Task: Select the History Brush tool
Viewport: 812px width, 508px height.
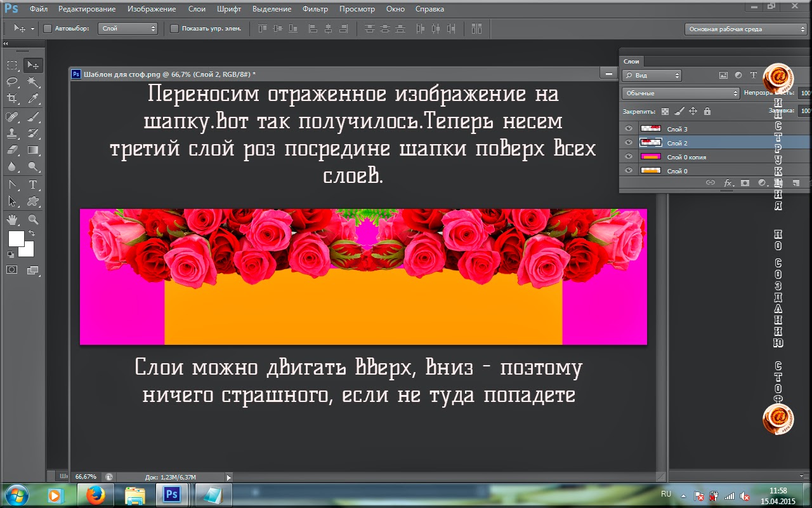Action: (x=33, y=133)
